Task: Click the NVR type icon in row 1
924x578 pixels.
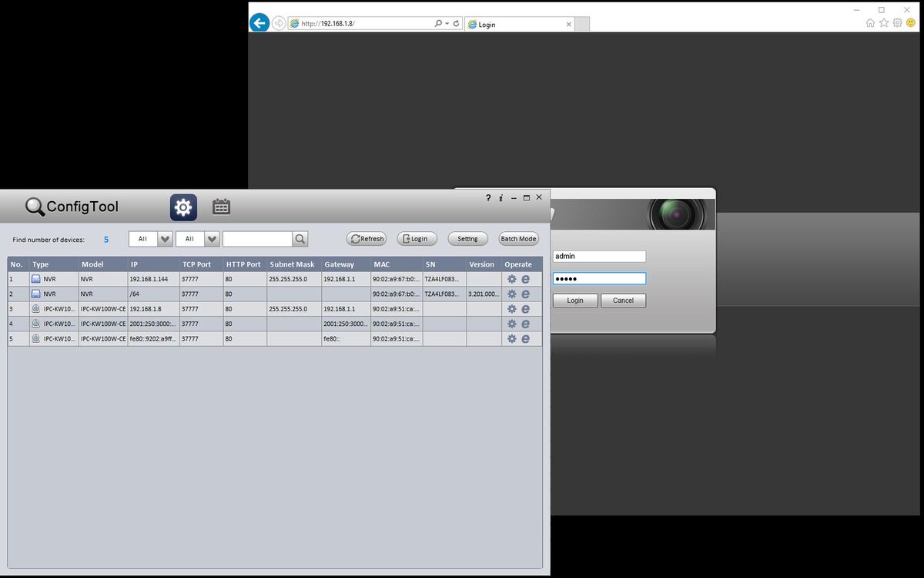Action: pos(35,279)
